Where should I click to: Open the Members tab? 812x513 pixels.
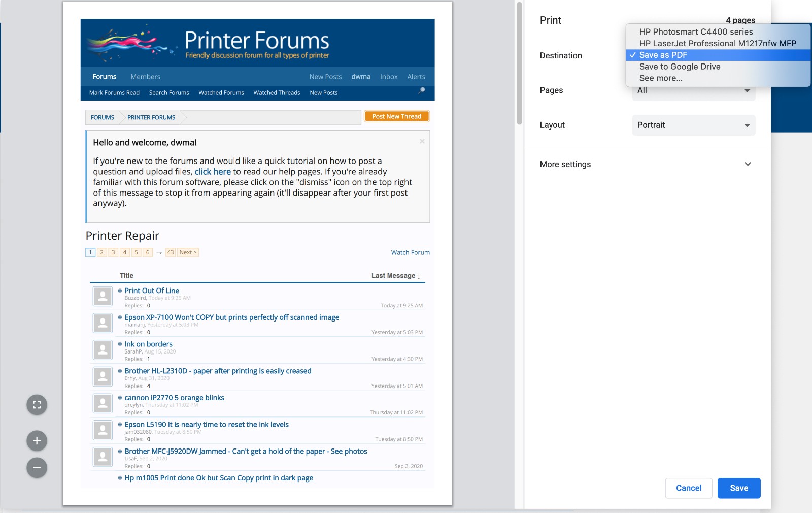[145, 77]
